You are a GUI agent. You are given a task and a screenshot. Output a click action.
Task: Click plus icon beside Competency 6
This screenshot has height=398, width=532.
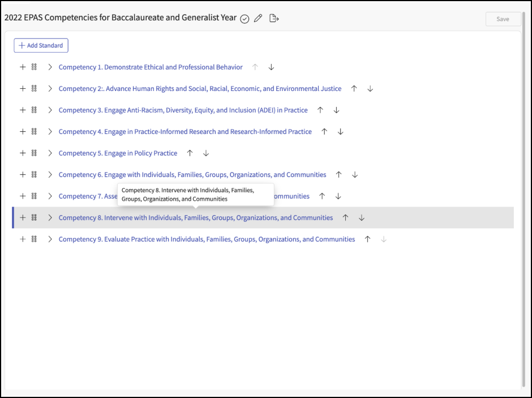[x=23, y=175]
